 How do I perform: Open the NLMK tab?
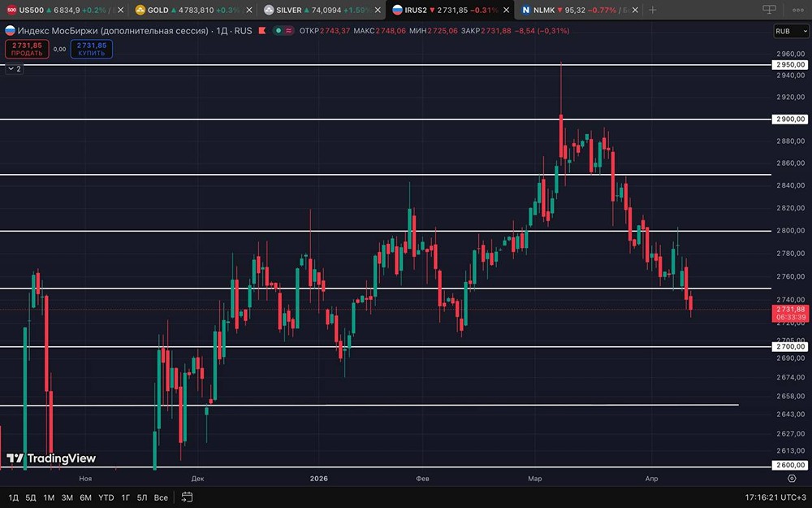coord(579,10)
